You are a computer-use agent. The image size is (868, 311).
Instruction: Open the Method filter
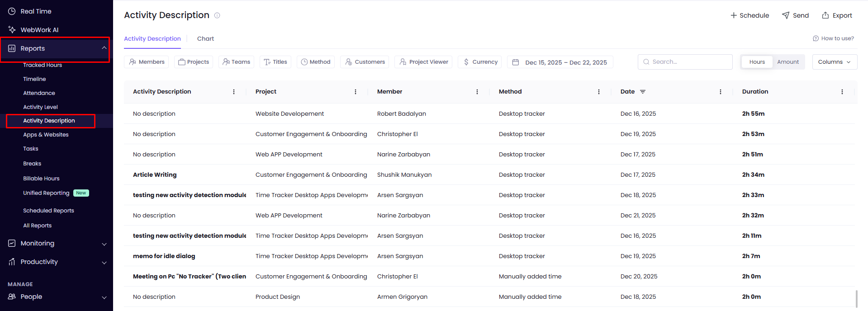[x=315, y=62]
